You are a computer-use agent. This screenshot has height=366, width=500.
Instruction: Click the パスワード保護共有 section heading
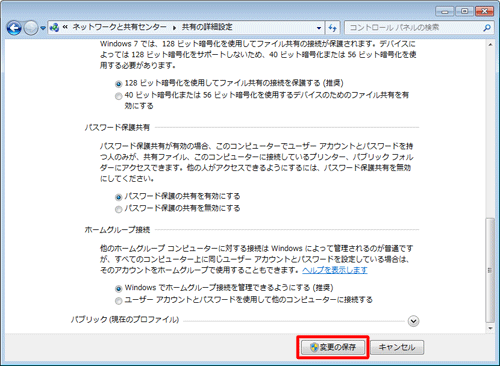click(117, 127)
